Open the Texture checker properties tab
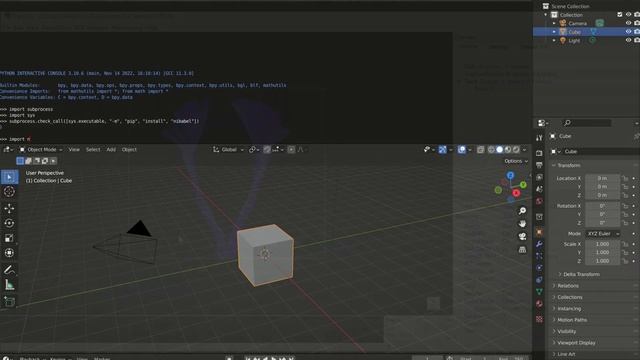This screenshot has height=360, width=640. pos(539,319)
